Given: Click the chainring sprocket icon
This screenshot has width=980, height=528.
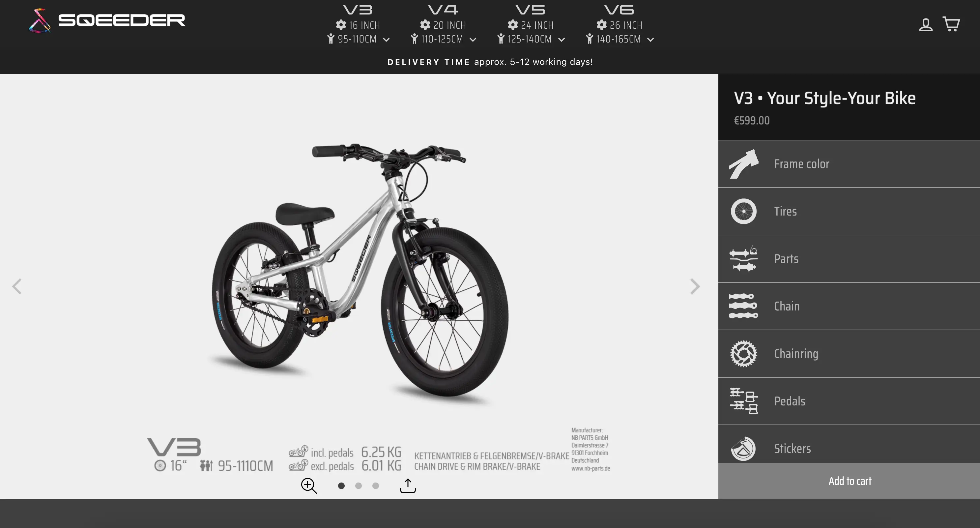Looking at the screenshot, I should click(x=743, y=354).
